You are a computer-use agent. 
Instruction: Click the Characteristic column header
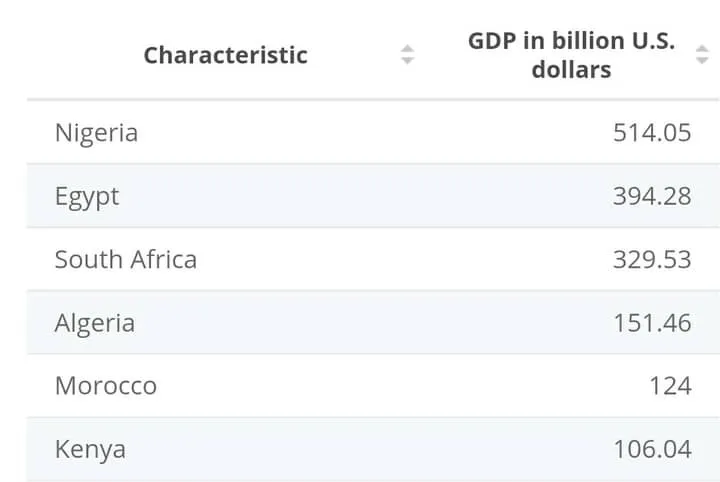tap(225, 55)
